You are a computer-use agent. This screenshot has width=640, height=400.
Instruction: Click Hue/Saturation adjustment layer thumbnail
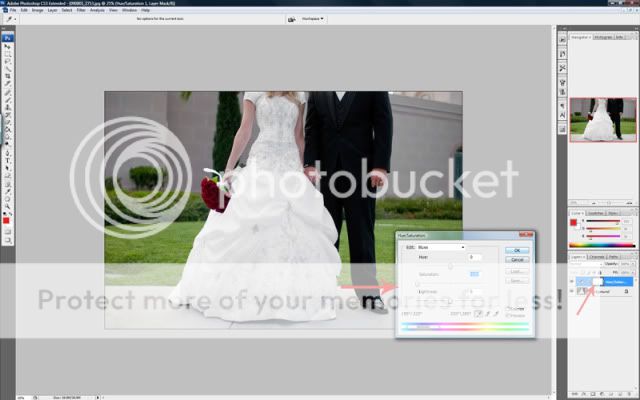tap(583, 282)
